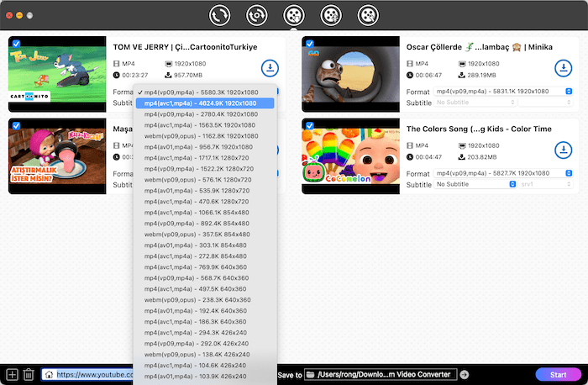Deselect The Colors Song video checkbox
This screenshot has height=385, width=588.
pyautogui.click(x=309, y=126)
